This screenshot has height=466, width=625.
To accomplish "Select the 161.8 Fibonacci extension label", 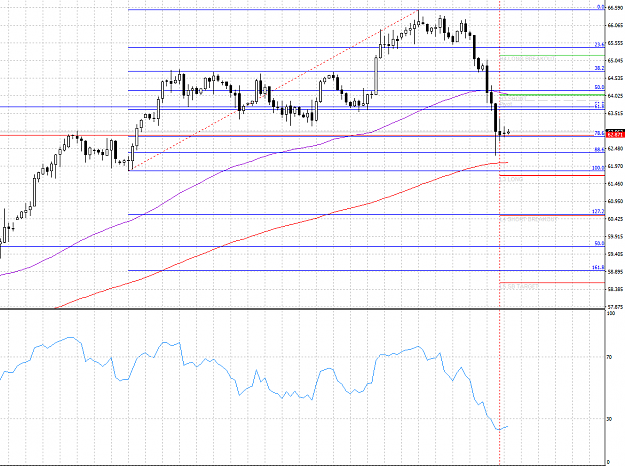I will pos(598,267).
